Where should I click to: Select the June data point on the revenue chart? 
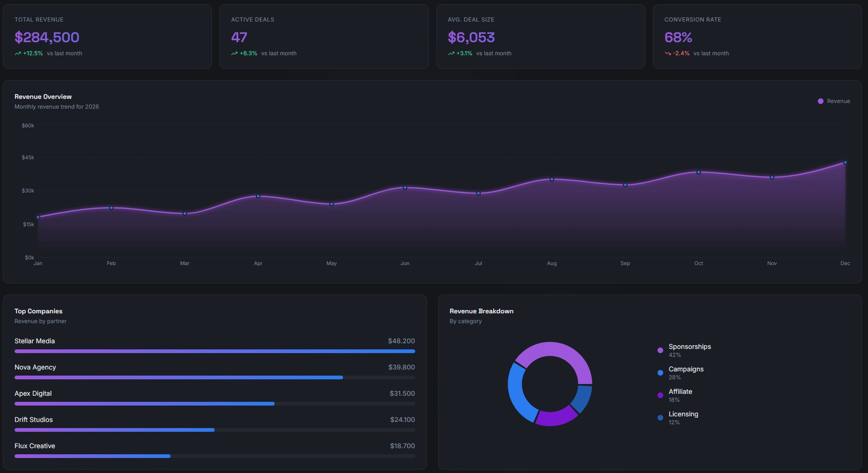tap(404, 187)
